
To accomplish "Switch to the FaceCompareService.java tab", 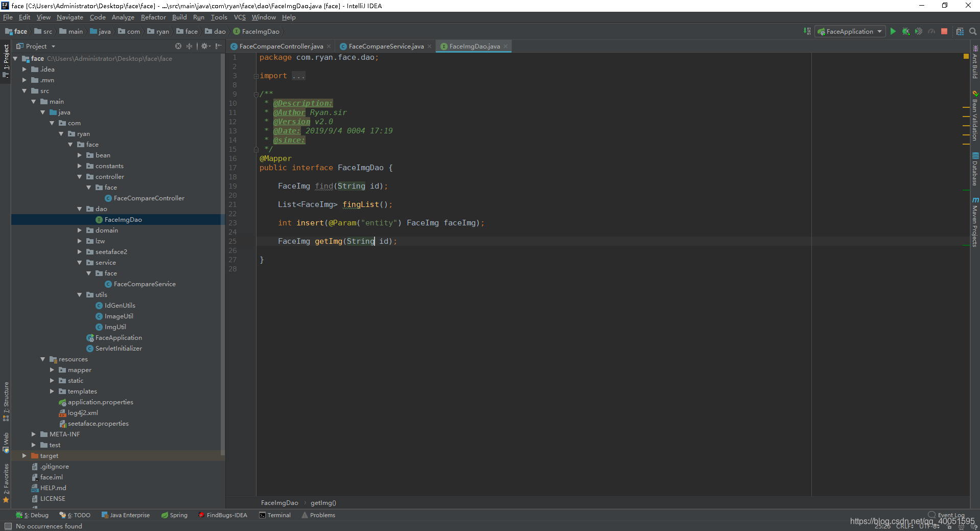I will coord(386,47).
